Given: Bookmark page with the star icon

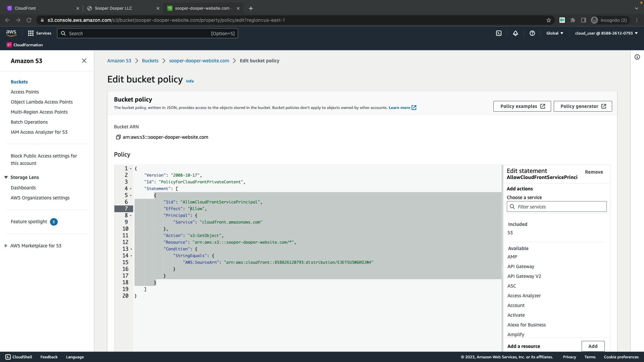Looking at the screenshot, I should (x=549, y=20).
